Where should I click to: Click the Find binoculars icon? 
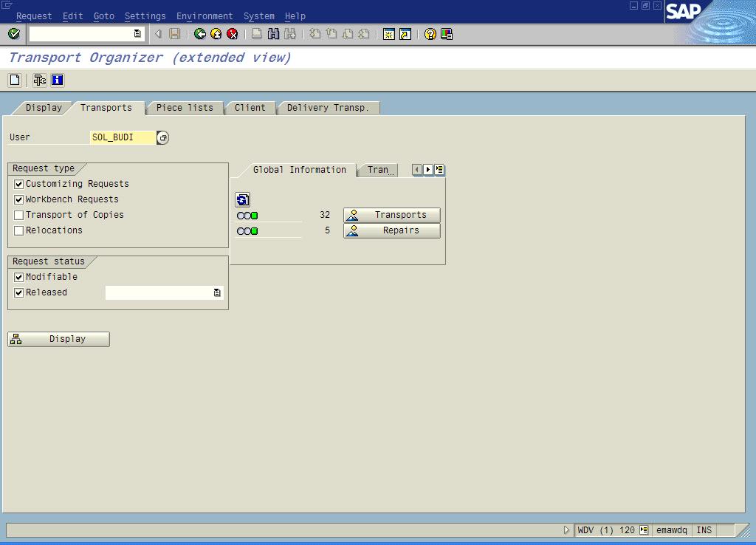click(273, 34)
